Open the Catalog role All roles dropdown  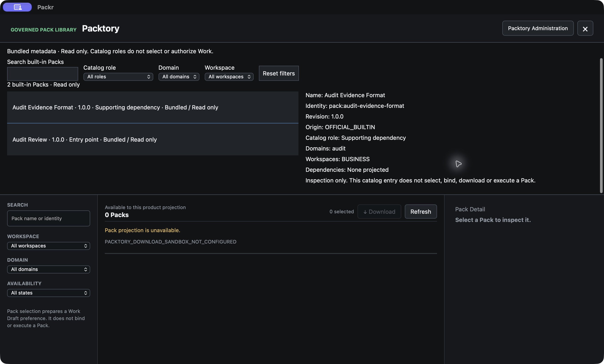118,77
